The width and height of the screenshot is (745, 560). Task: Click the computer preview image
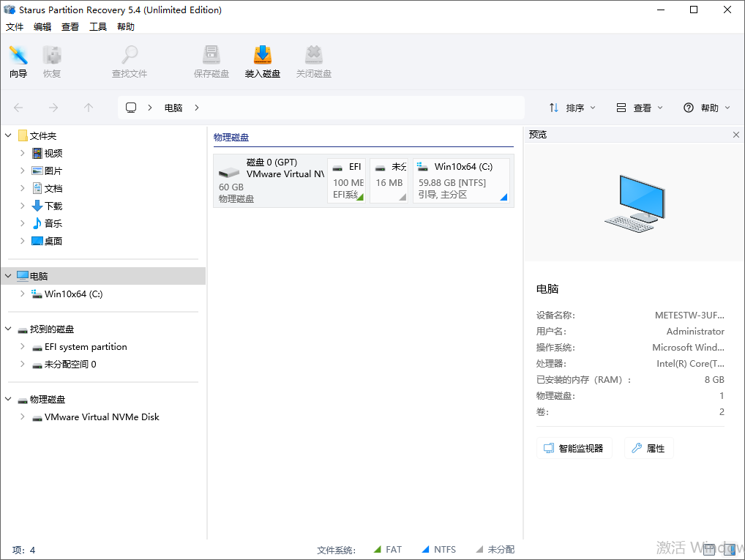tap(634, 204)
